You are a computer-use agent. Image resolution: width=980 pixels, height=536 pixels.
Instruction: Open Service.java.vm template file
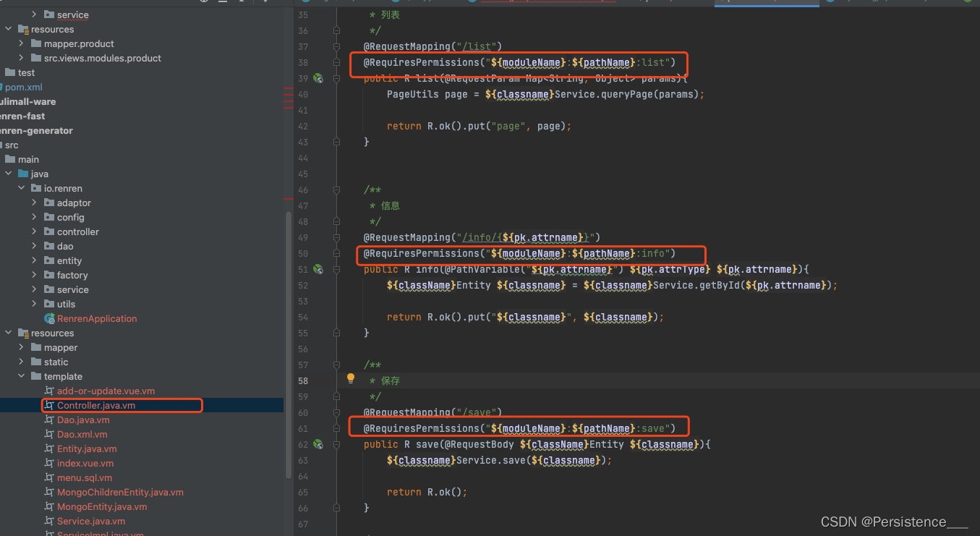[91, 521]
